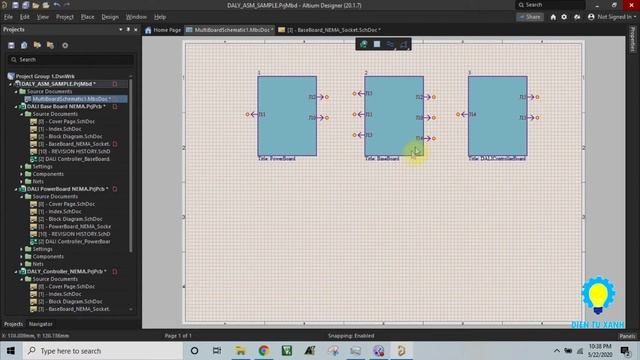
Task: Click the Share button
Action: click(530, 17)
